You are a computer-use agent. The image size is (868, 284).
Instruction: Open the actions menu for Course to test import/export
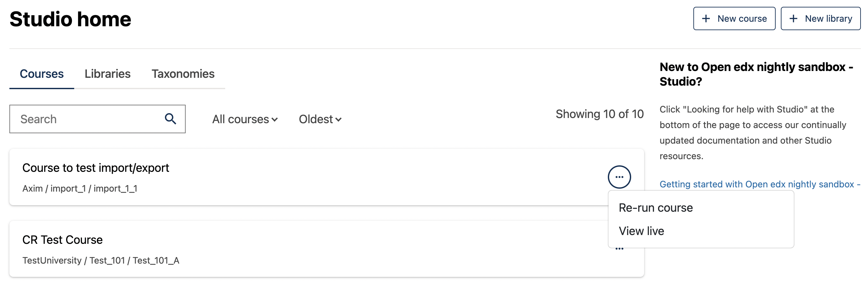pos(619,177)
